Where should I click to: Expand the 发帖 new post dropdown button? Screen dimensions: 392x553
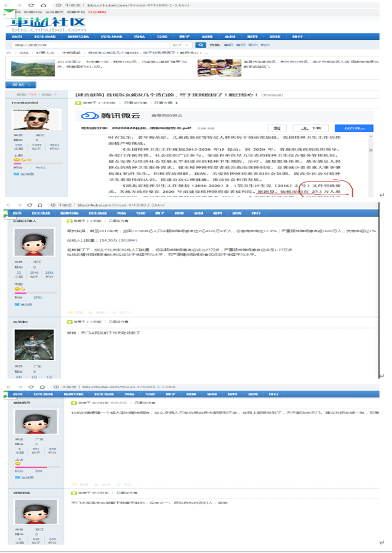pos(20,85)
